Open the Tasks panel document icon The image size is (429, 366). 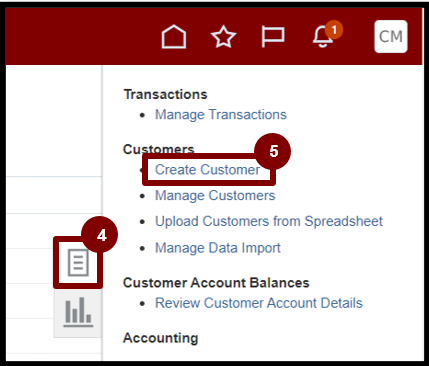click(x=78, y=263)
